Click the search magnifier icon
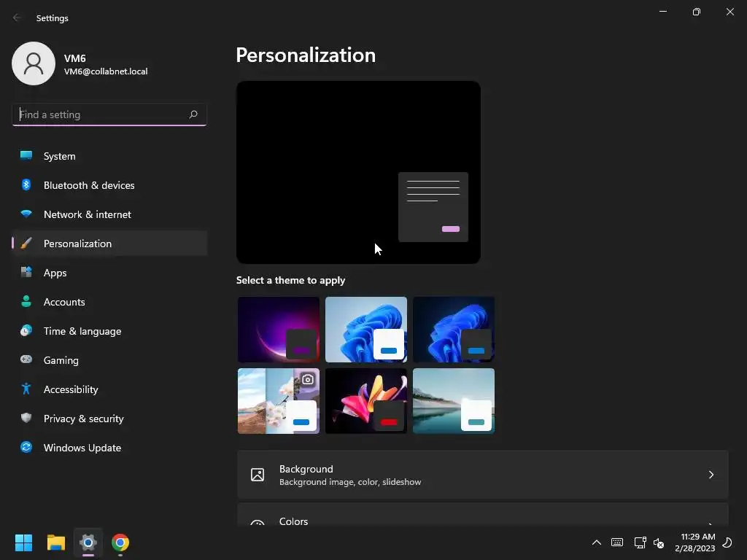This screenshot has width=747, height=560. 193,114
